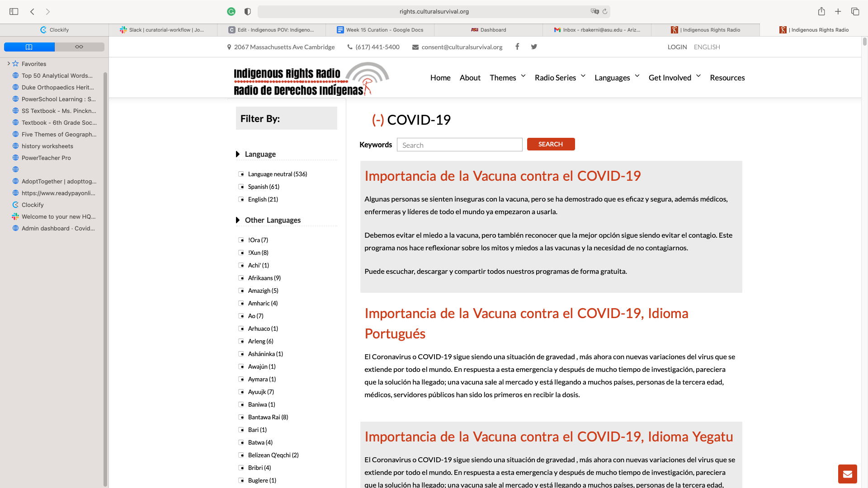The width and height of the screenshot is (868, 488).
Task: Click the Keywords search input field
Action: point(459,145)
